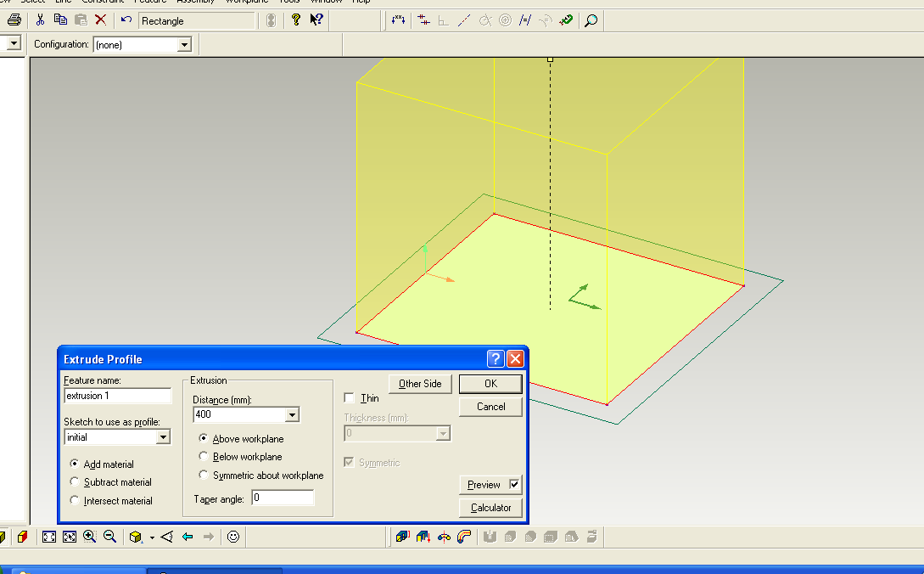Select the red horizontal constraint icon
The image size is (924, 574).
[x=423, y=20]
